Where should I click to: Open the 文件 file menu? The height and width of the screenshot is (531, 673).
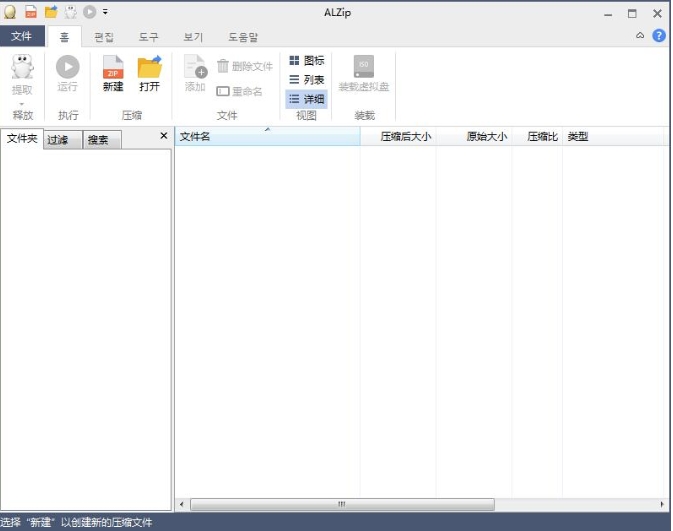point(22,36)
